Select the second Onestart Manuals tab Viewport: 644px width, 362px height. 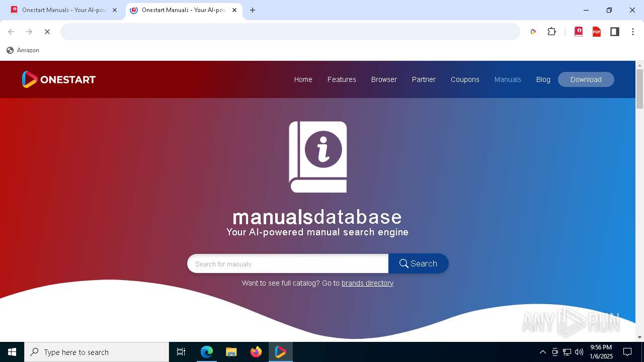pyautogui.click(x=183, y=10)
